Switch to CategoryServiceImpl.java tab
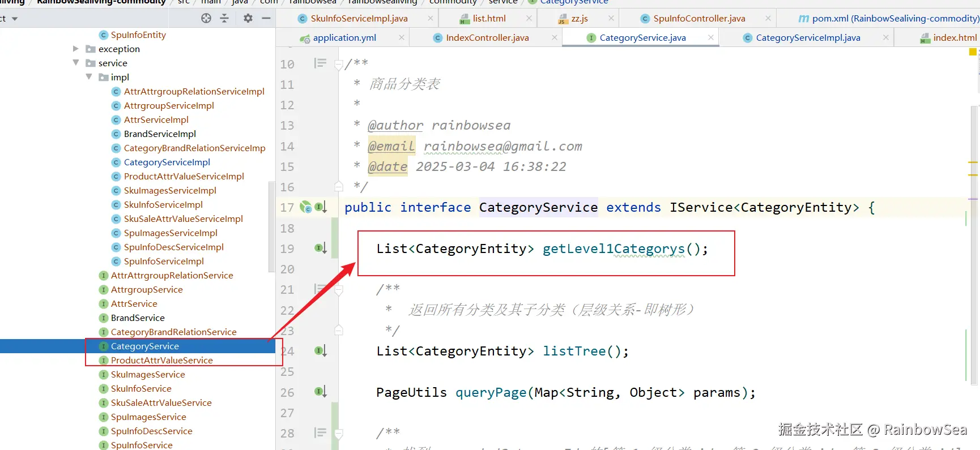Screen dimensions: 980x450 click(x=808, y=37)
